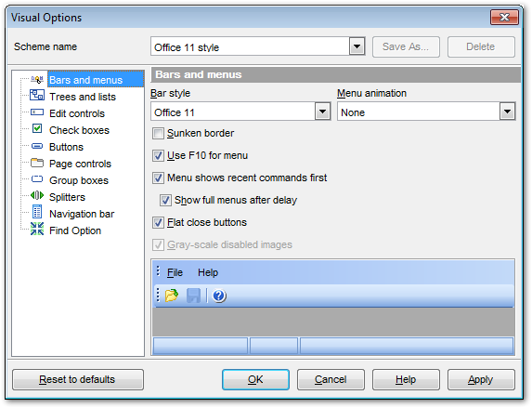532x408 pixels.
Task: Select Find Option entry
Action: [x=75, y=230]
